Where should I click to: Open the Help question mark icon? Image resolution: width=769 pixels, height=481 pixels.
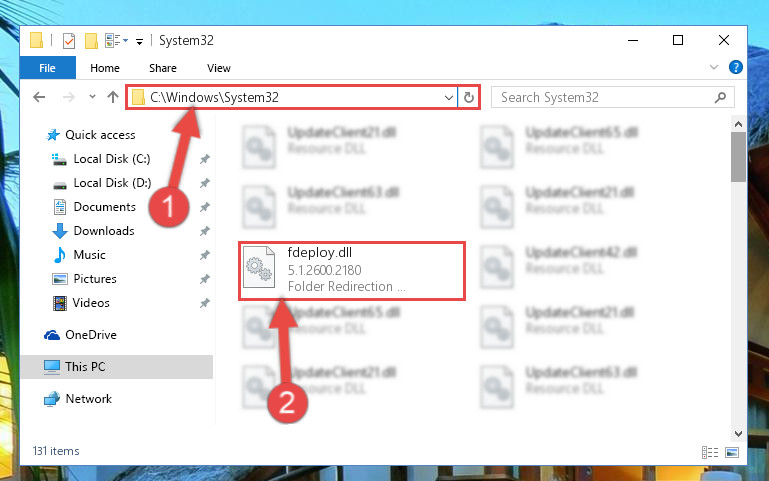tap(736, 67)
